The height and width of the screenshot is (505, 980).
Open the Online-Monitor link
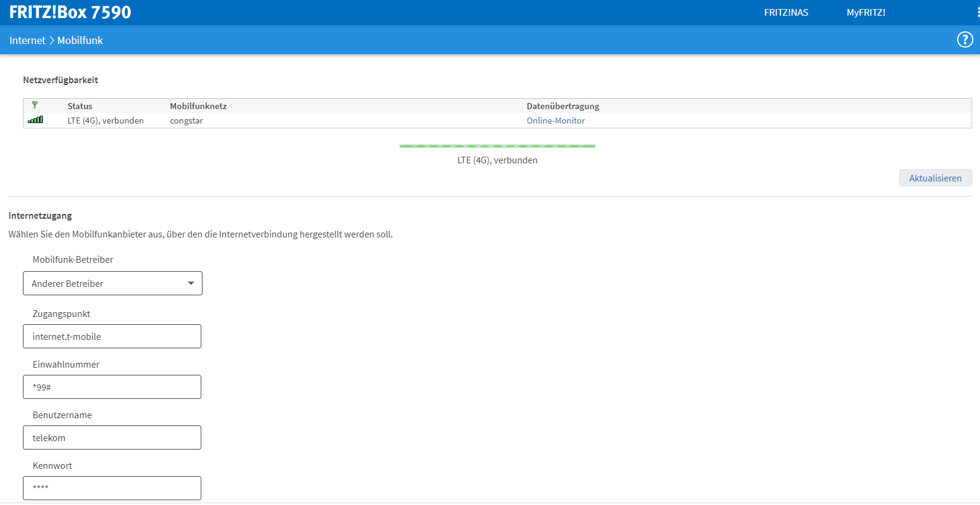[556, 121]
